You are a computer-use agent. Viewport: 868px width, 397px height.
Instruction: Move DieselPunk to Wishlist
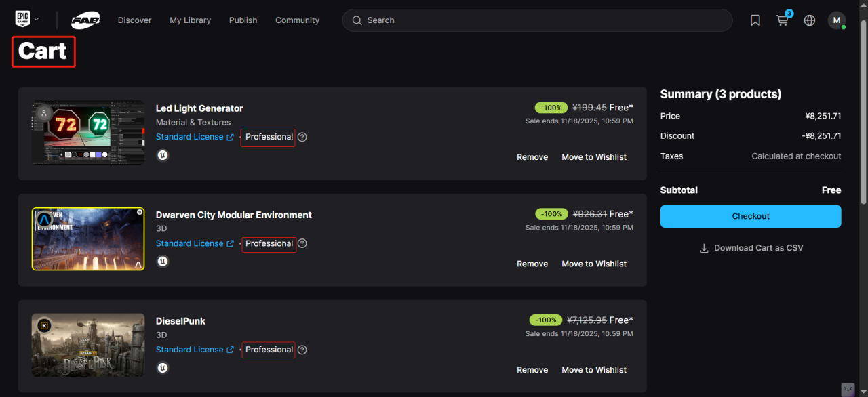pyautogui.click(x=594, y=370)
